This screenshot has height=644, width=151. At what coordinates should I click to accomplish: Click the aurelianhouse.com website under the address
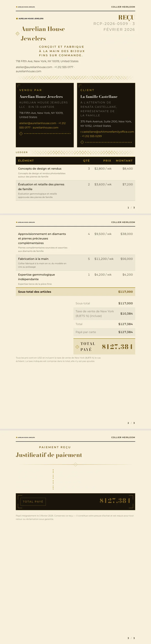[x=29, y=71]
